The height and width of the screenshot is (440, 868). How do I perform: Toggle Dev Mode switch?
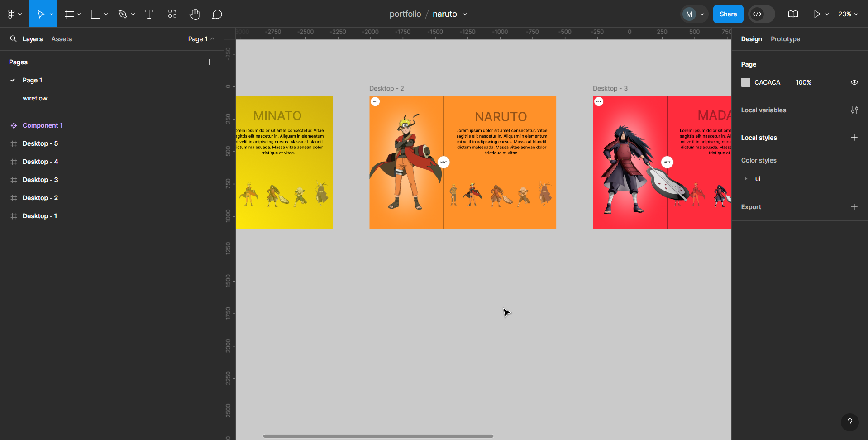762,14
